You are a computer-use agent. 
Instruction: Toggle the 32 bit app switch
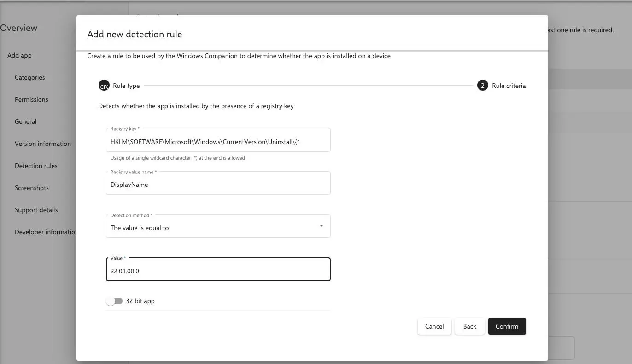[x=114, y=301]
